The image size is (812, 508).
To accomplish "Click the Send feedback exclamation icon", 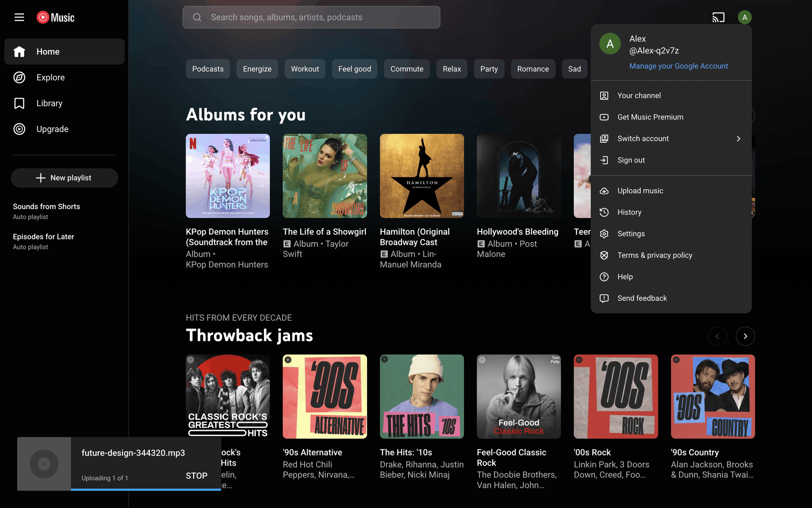I will pos(604,298).
